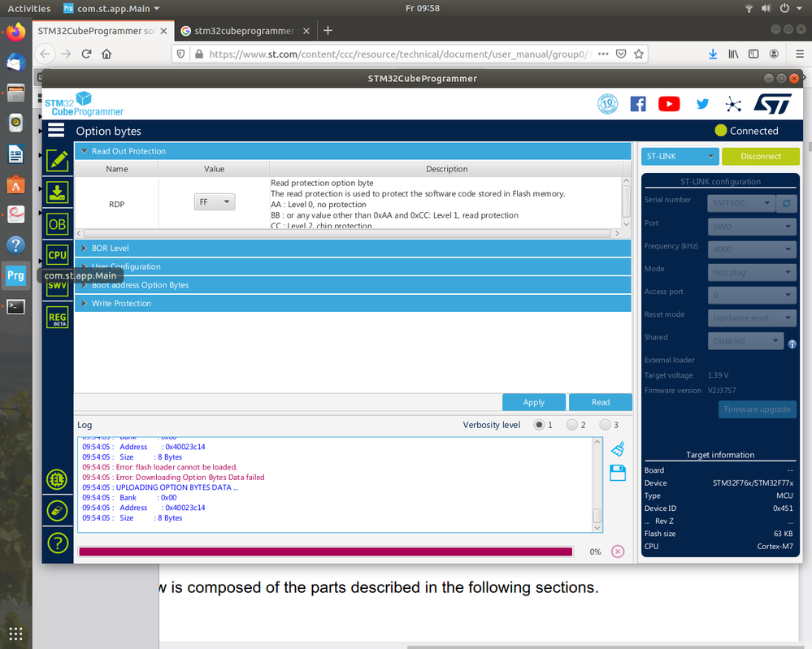Select the OB option bytes icon
This screenshot has width=812, height=649.
[x=58, y=224]
